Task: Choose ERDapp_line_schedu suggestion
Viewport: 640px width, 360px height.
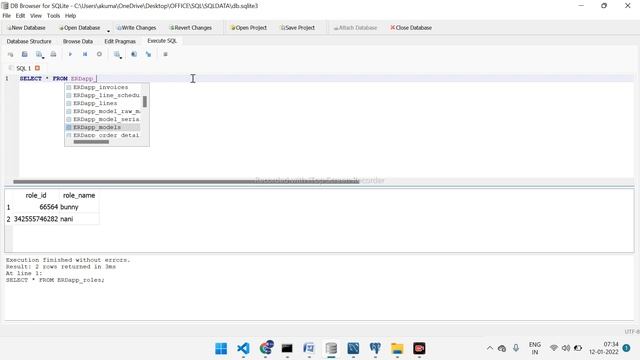Action: (103, 95)
